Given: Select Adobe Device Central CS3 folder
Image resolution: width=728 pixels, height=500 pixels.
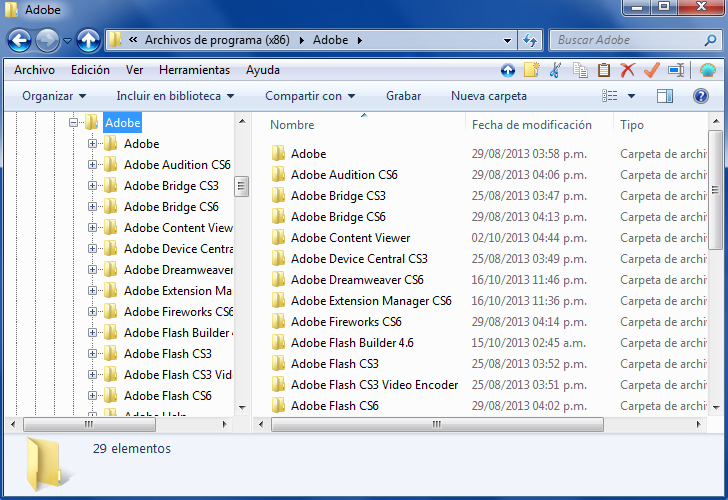Looking at the screenshot, I should 359,259.
